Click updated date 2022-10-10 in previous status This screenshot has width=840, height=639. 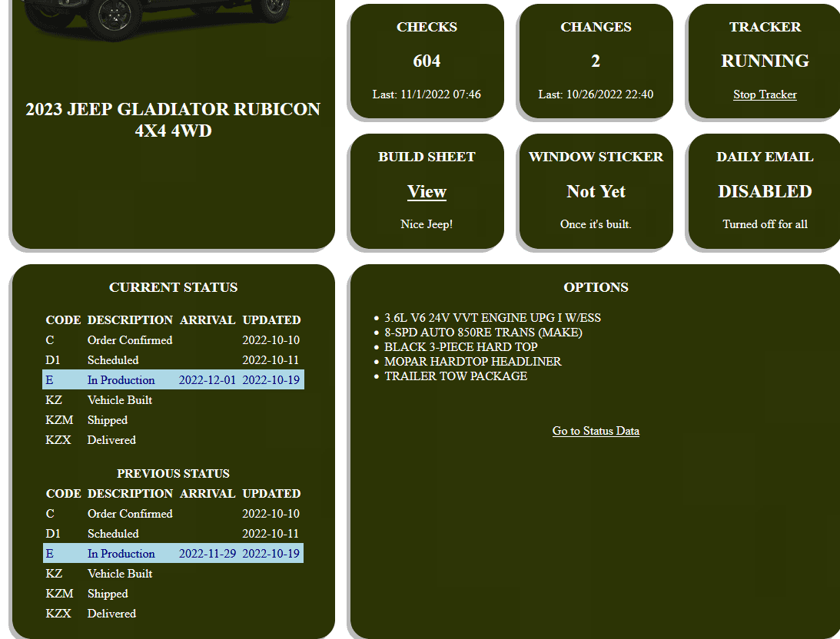[271, 514]
